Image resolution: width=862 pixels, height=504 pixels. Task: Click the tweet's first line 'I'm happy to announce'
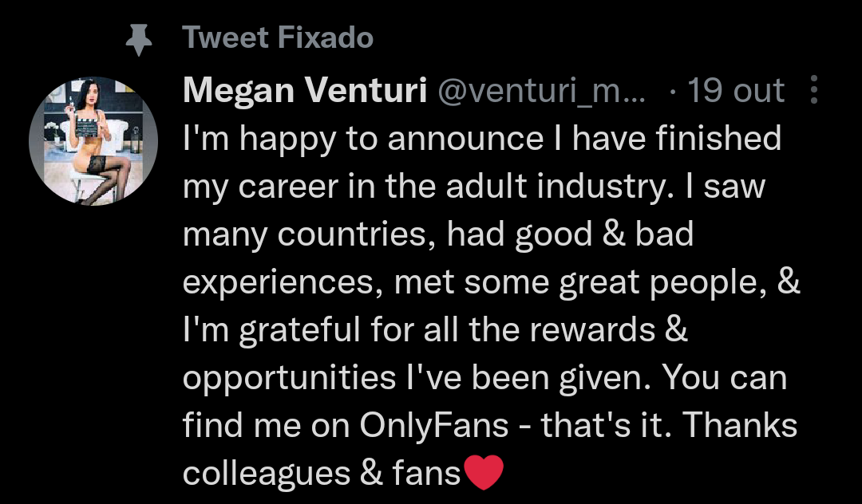[x=363, y=138]
